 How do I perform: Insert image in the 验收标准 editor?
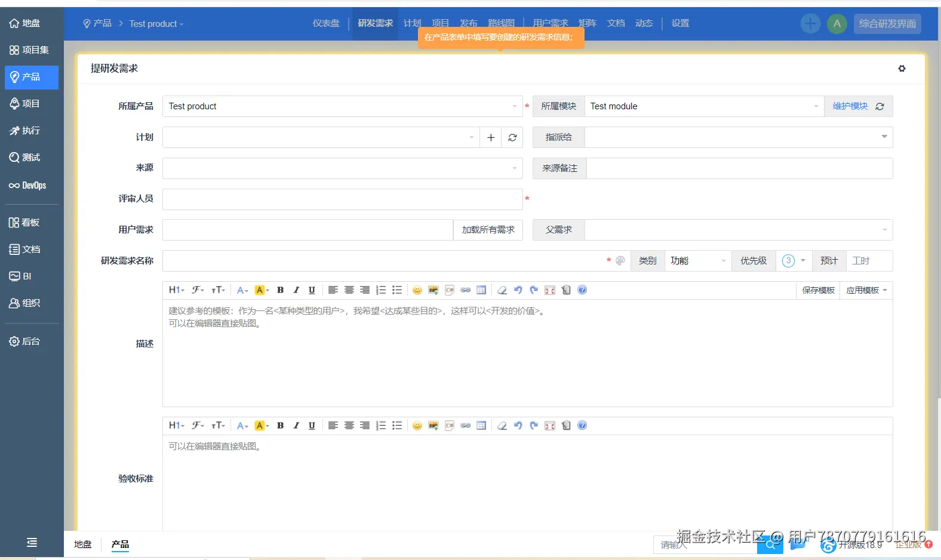click(x=433, y=426)
